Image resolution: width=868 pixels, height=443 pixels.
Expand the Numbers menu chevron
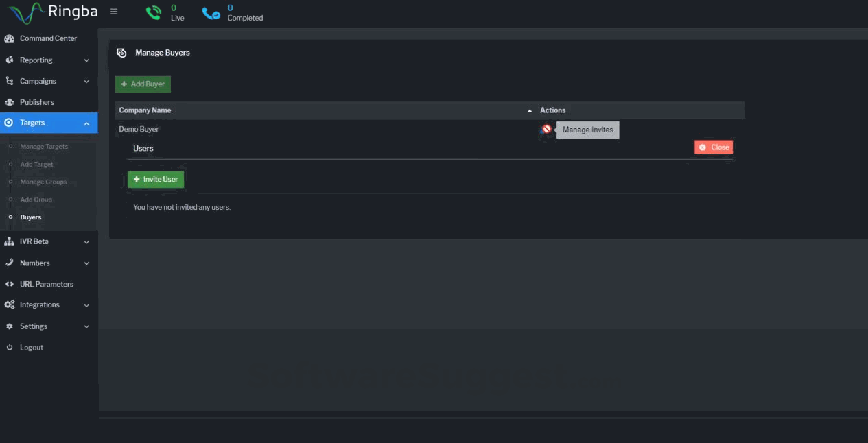coord(86,263)
